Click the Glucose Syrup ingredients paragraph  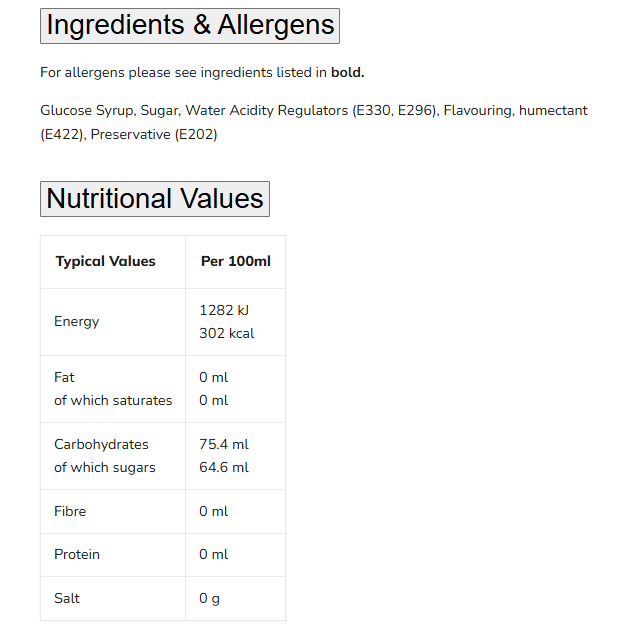click(313, 122)
